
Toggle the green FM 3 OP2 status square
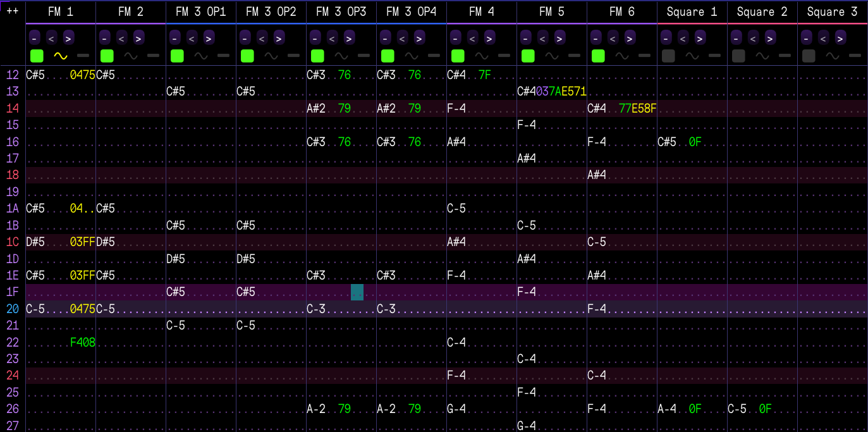point(247,56)
